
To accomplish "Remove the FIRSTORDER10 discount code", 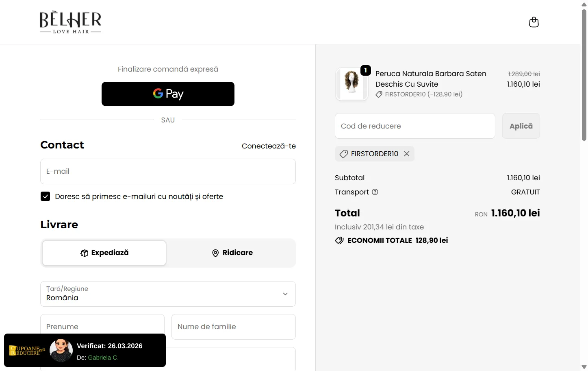I will click(x=406, y=154).
